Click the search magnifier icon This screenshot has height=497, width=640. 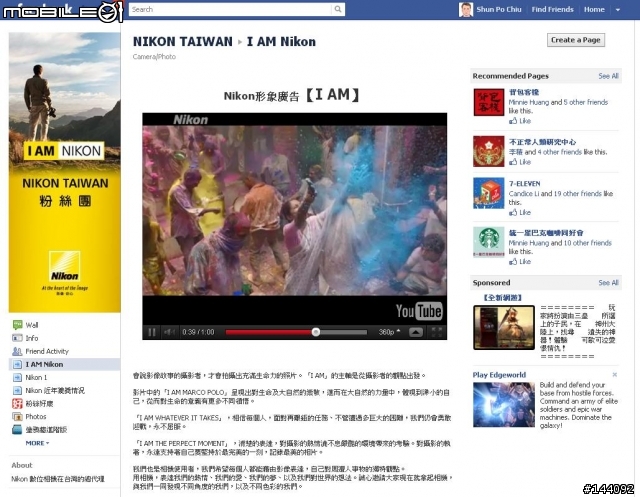pyautogui.click(x=338, y=9)
